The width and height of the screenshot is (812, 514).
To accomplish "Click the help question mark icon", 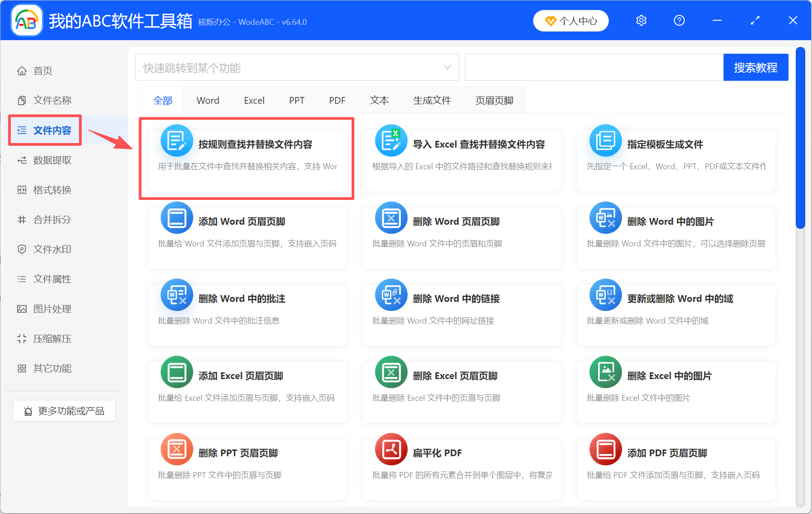I will (679, 20).
